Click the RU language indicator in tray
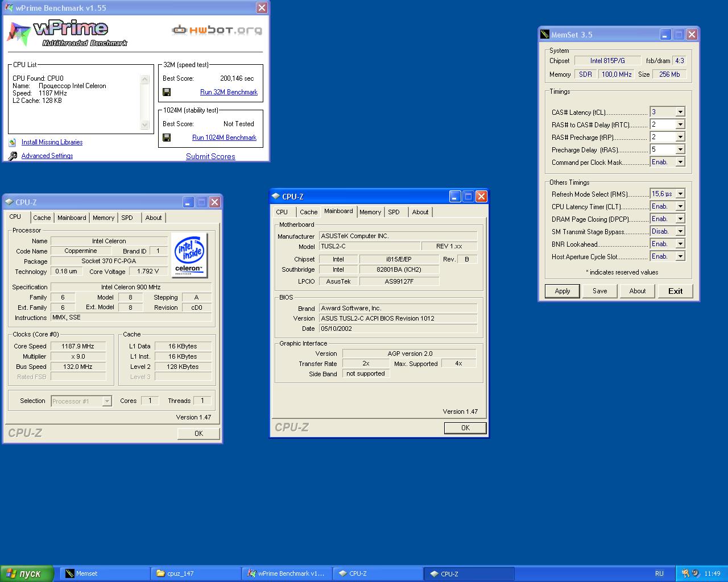The width and height of the screenshot is (728, 582). [x=659, y=573]
